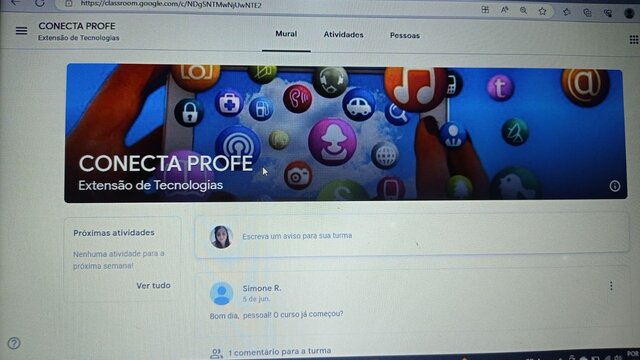Click 'Escreva um aviso para sua turma' field

click(412, 236)
